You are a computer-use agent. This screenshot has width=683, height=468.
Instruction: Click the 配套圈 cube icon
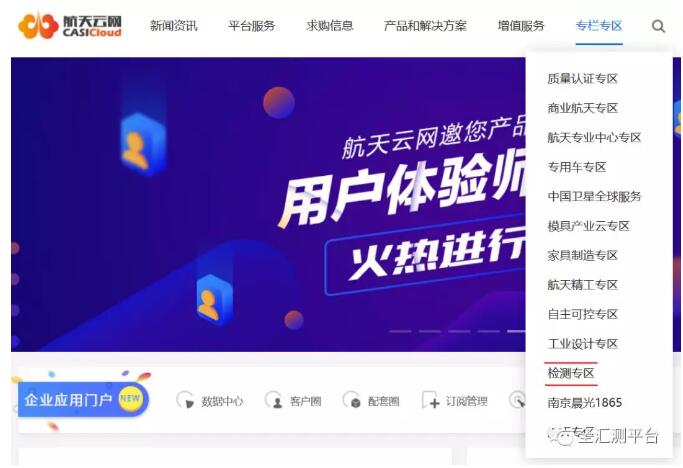coord(352,400)
